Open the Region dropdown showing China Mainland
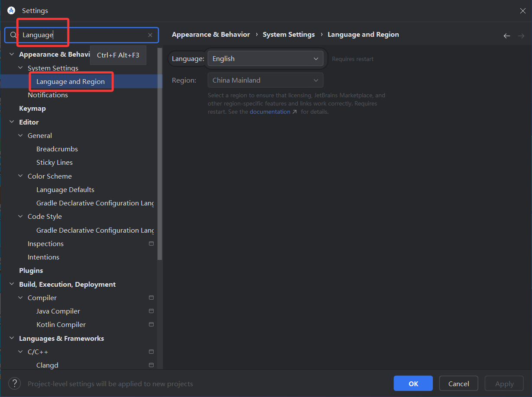The image size is (532, 397). click(x=265, y=80)
